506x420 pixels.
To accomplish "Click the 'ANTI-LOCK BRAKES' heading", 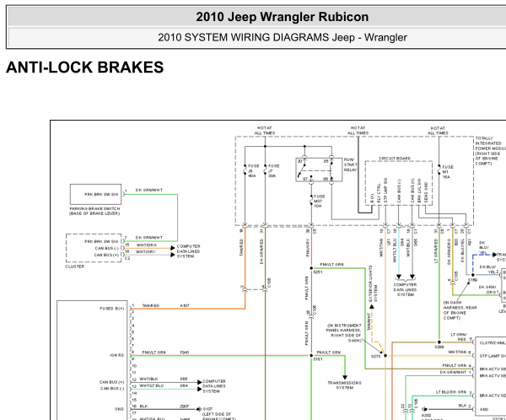I will (x=85, y=67).
